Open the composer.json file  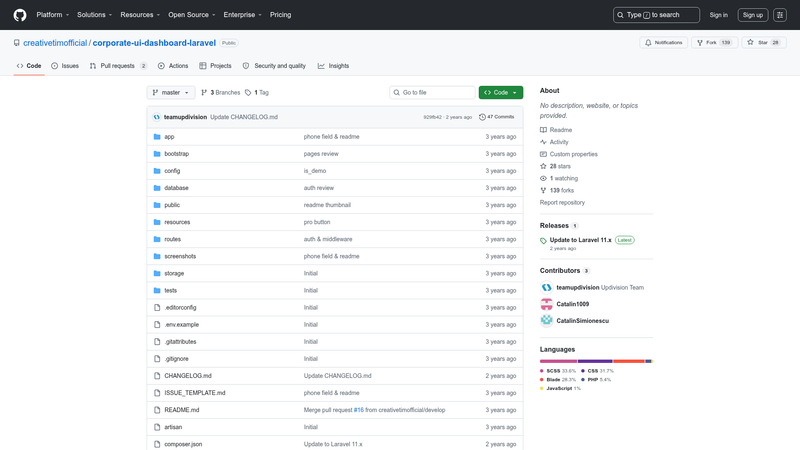coord(183,444)
